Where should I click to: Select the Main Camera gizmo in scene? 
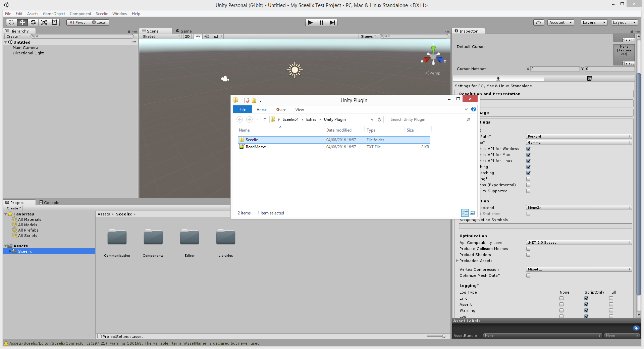click(225, 79)
